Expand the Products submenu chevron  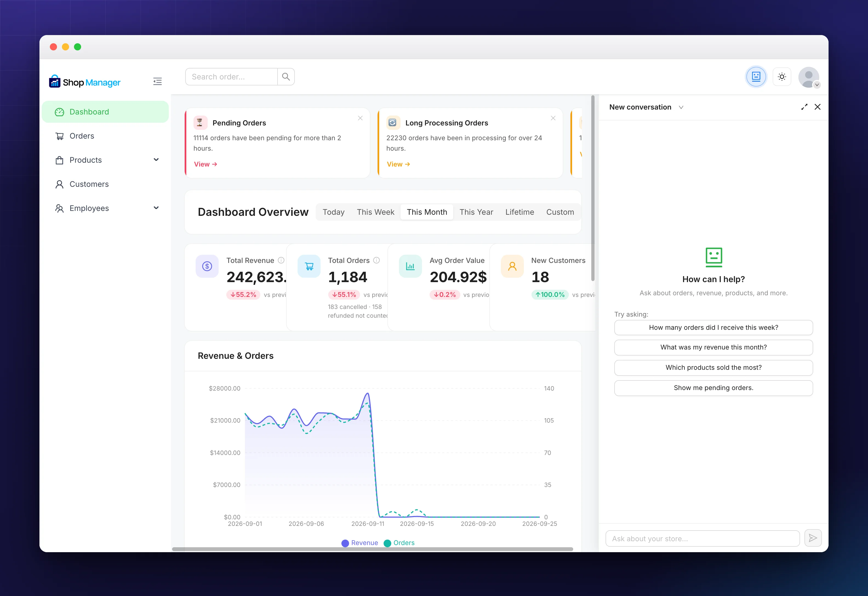(x=156, y=160)
